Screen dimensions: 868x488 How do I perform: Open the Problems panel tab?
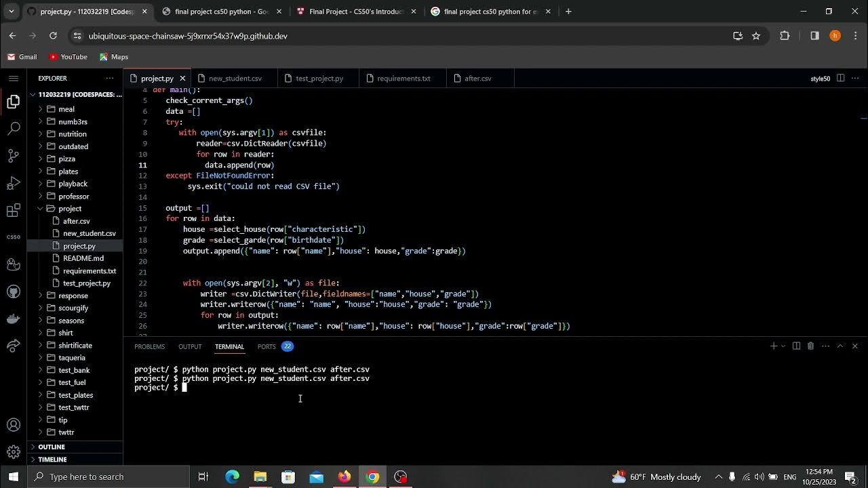149,346
